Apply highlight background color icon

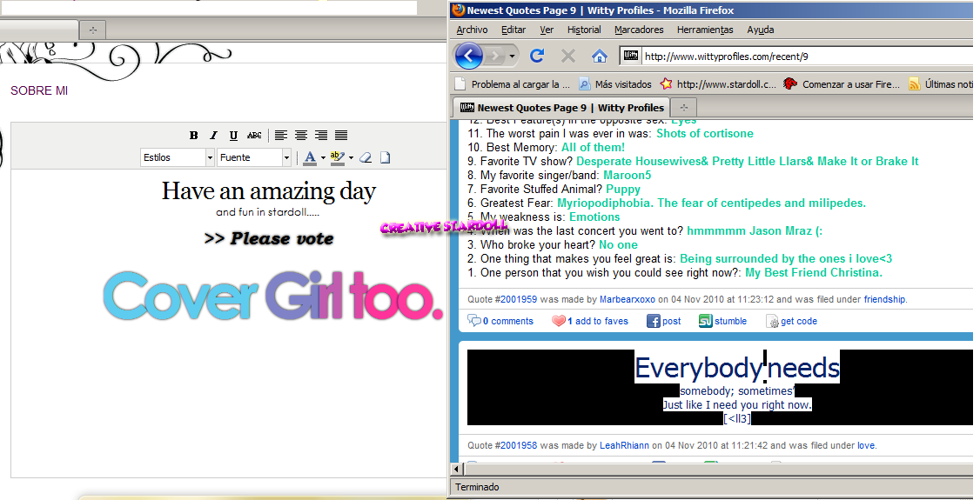[338, 158]
